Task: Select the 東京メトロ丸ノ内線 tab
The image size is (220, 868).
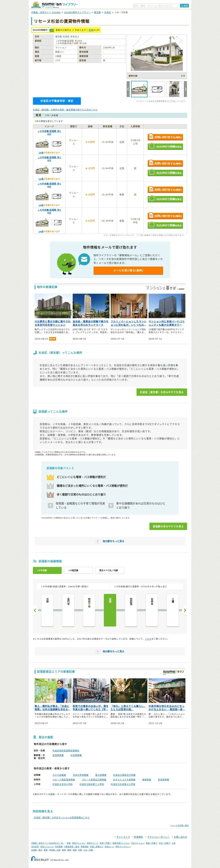Action: coord(110,571)
